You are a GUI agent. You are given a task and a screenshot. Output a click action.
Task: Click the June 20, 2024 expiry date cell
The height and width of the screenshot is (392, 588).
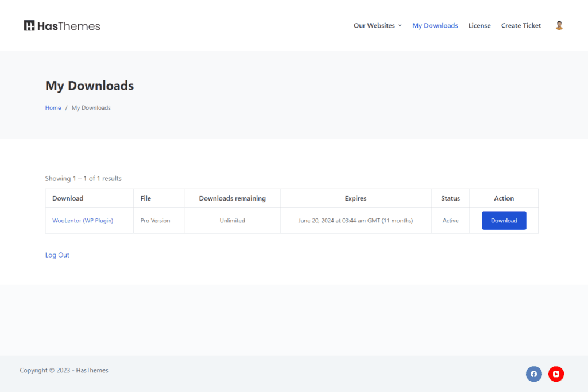click(x=355, y=221)
